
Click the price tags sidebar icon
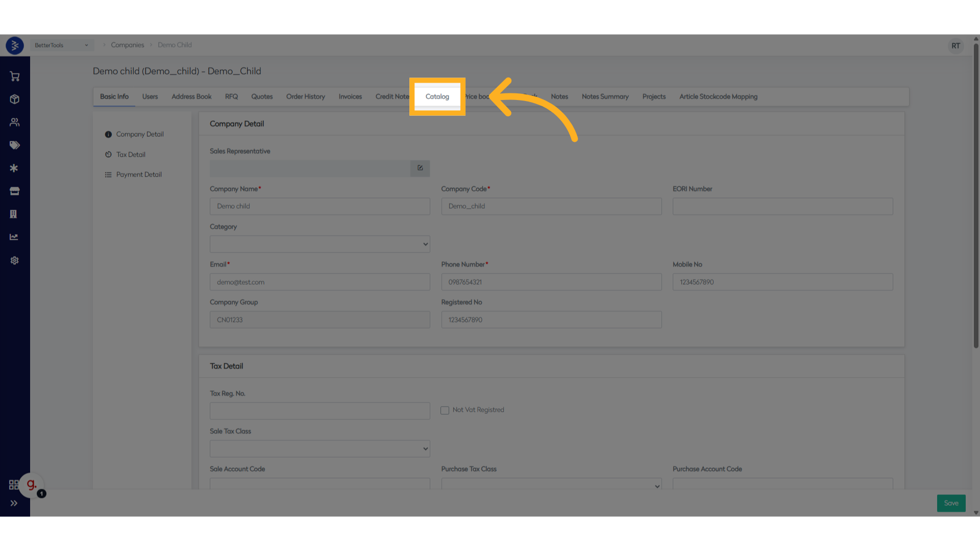pyautogui.click(x=14, y=145)
